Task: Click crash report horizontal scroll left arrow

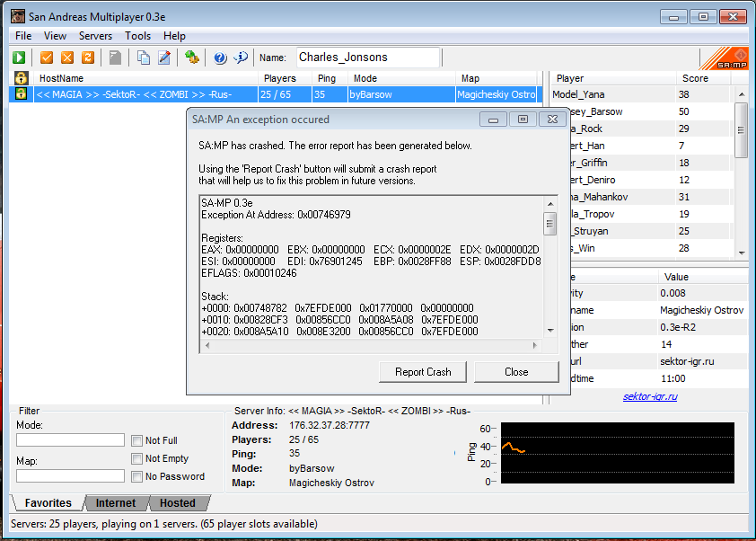Action: [x=207, y=346]
